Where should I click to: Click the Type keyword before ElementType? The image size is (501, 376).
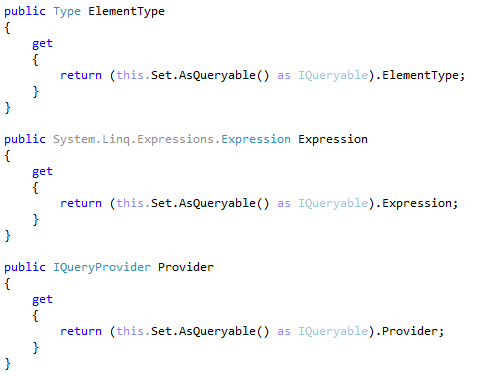(67, 12)
